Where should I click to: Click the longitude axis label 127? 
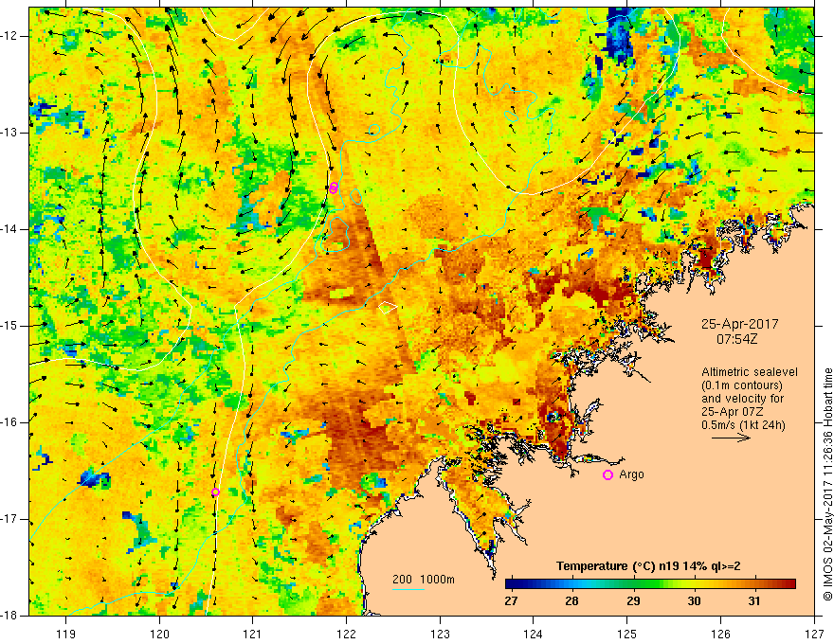(x=814, y=634)
